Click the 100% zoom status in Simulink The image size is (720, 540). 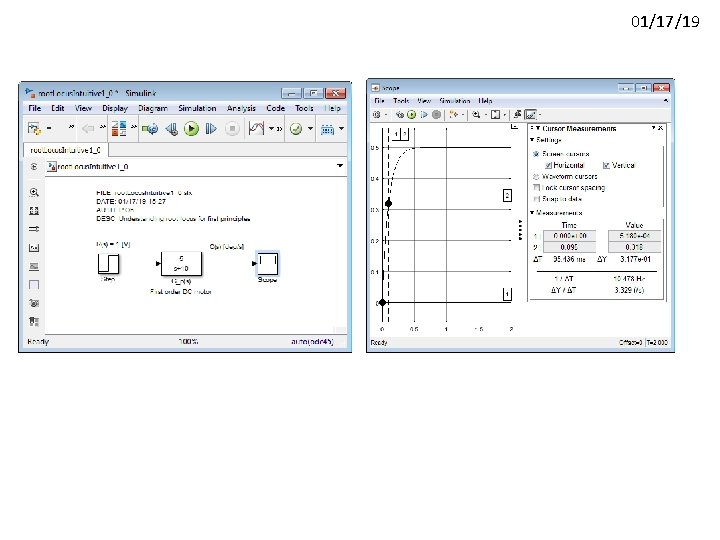pos(188,342)
